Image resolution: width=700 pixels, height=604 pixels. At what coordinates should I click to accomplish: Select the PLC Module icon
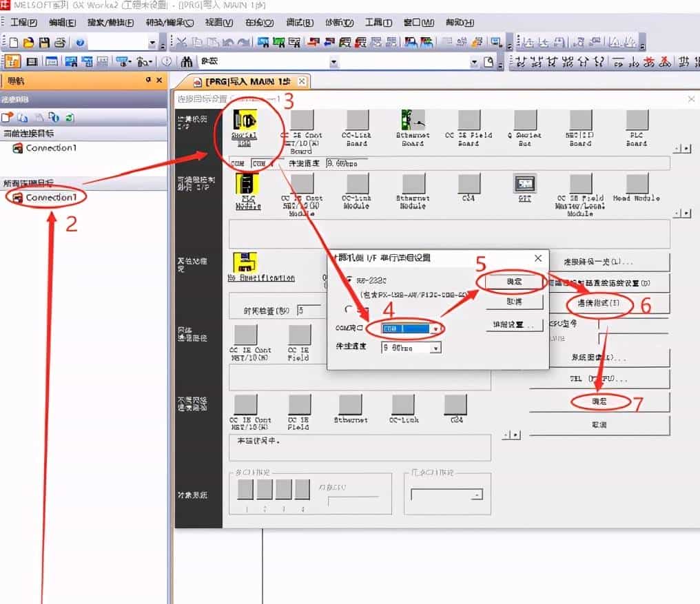pyautogui.click(x=247, y=185)
